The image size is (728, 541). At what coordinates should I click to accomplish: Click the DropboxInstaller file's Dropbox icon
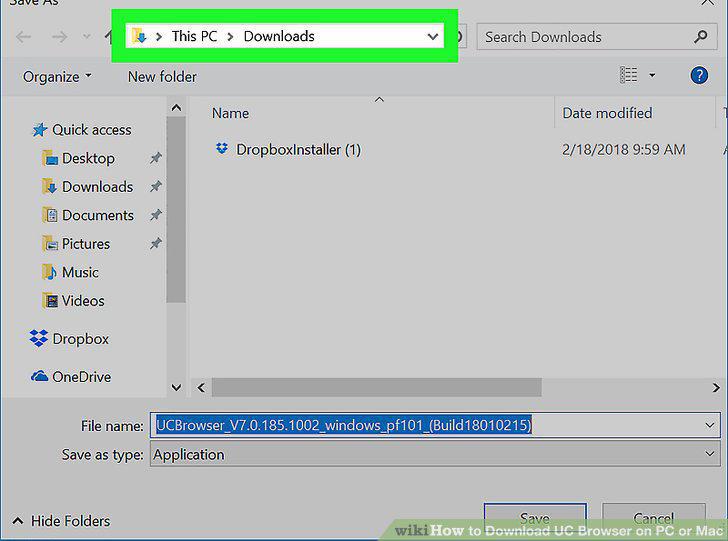point(222,149)
